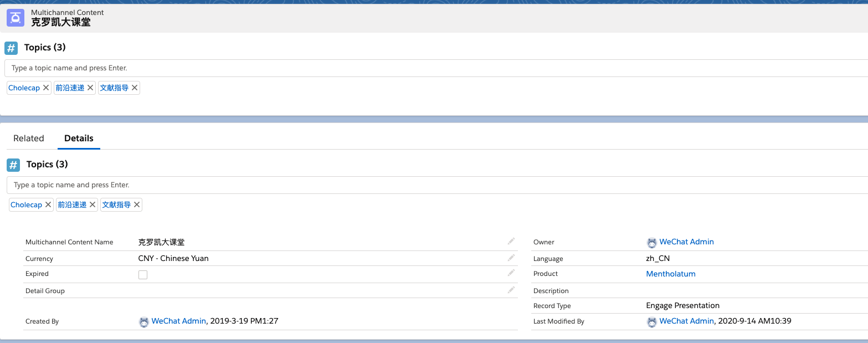The image size is (868, 343).
Task: Click the Created By WeChat Admin avatar icon
Action: click(144, 321)
